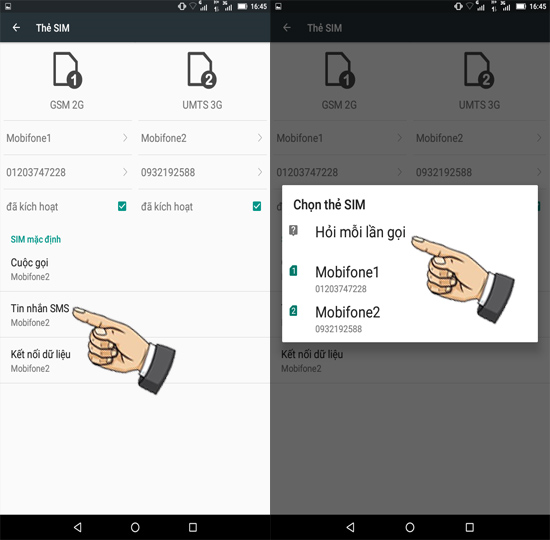Tap battery icon in right status bar
The height and width of the screenshot is (540, 550).
[521, 6]
